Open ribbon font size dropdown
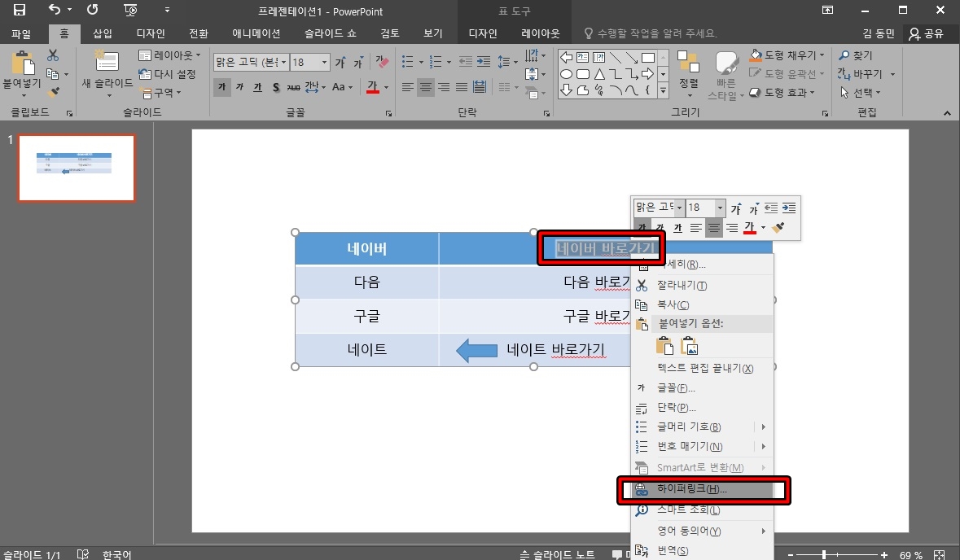 [325, 63]
